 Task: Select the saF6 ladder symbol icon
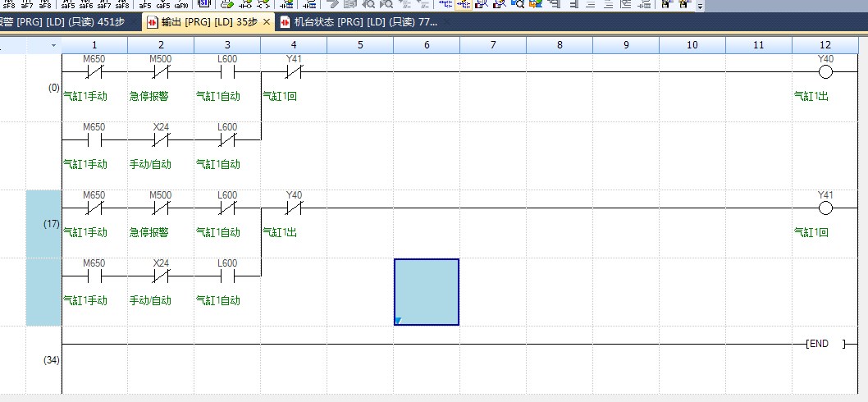coord(85,4)
